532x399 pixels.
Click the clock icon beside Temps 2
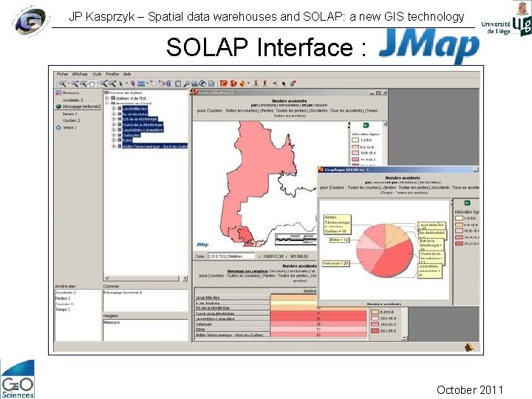pyautogui.click(x=58, y=128)
